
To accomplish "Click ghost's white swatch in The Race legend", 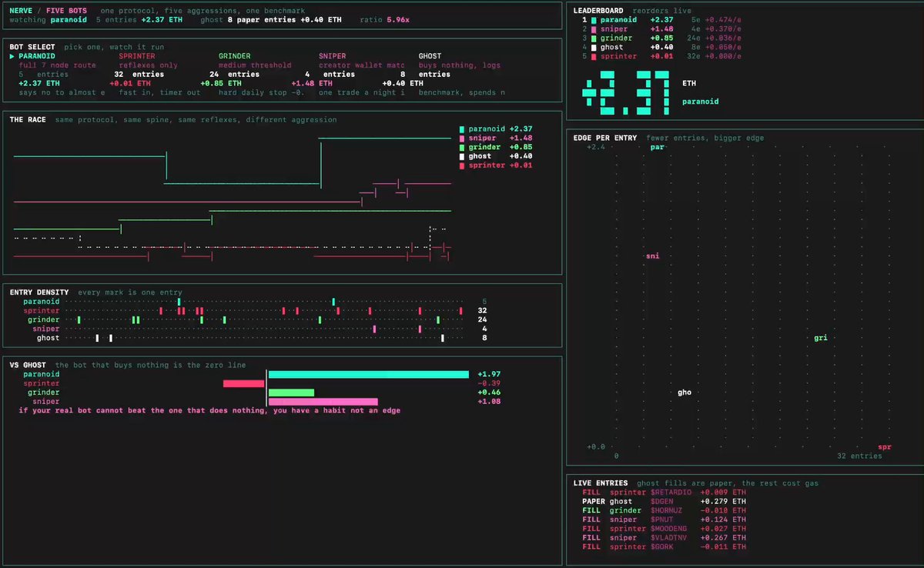I will [x=462, y=156].
